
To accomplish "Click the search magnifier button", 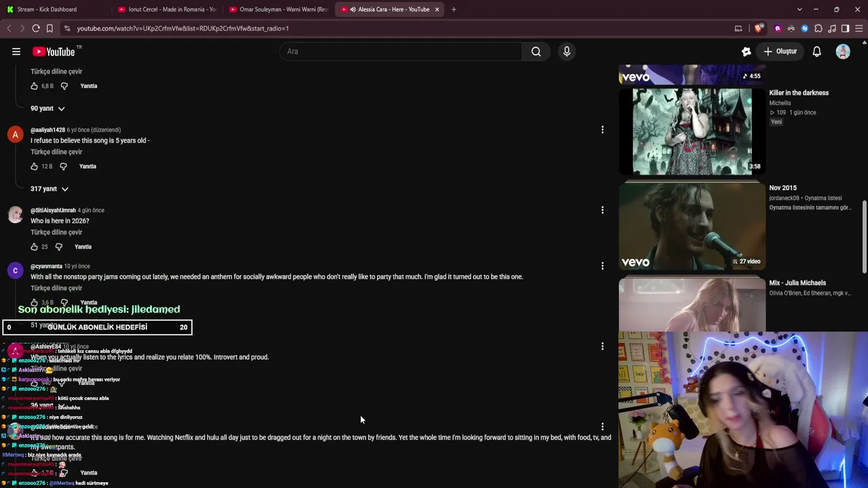I will [536, 52].
